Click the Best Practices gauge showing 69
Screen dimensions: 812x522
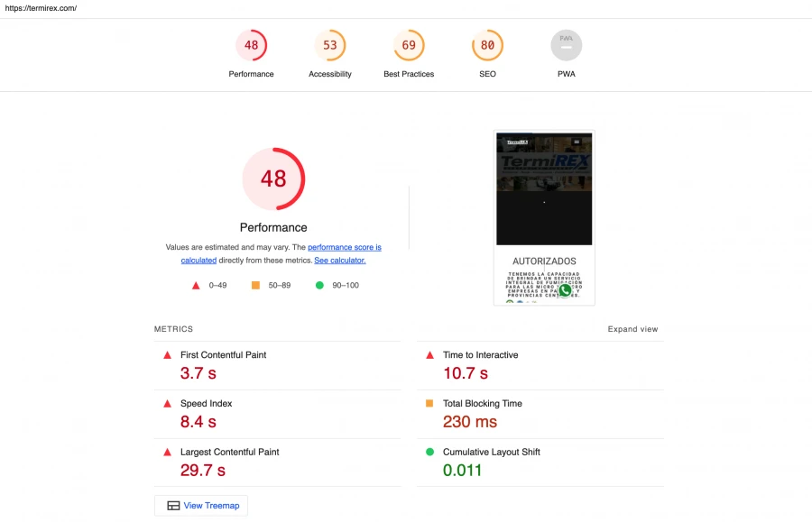tap(409, 45)
